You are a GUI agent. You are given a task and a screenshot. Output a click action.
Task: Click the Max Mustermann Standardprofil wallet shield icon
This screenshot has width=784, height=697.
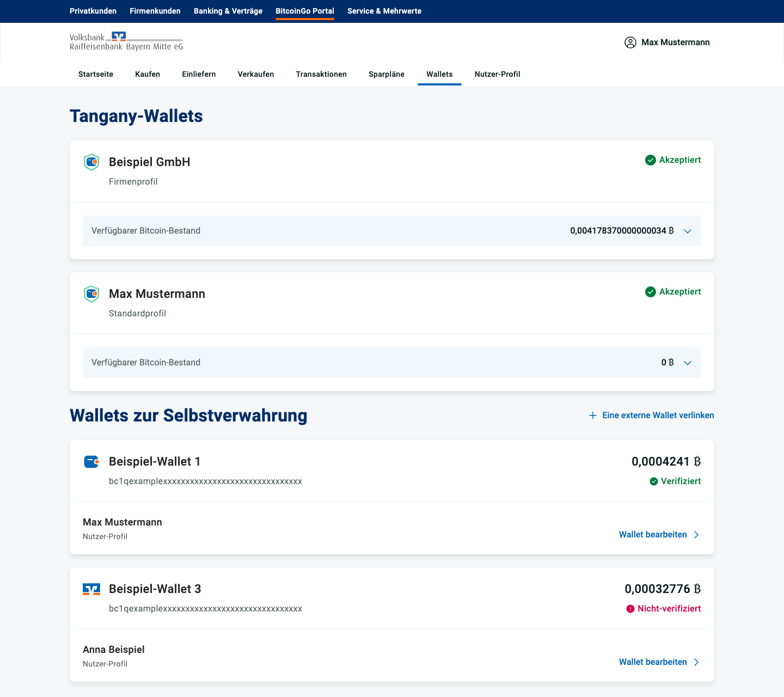[x=91, y=294]
